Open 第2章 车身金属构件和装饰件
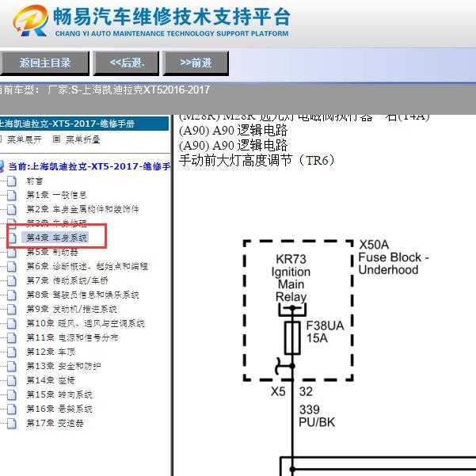This screenshot has height=476, width=476. 82,209
